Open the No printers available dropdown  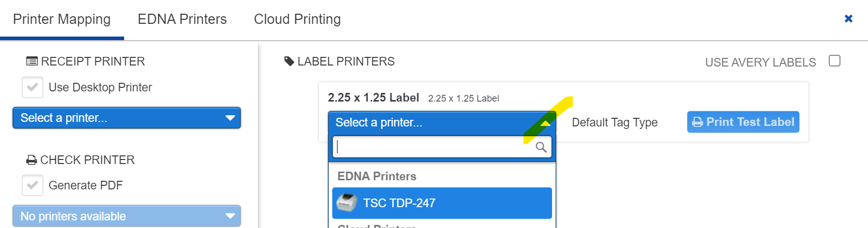click(x=126, y=216)
